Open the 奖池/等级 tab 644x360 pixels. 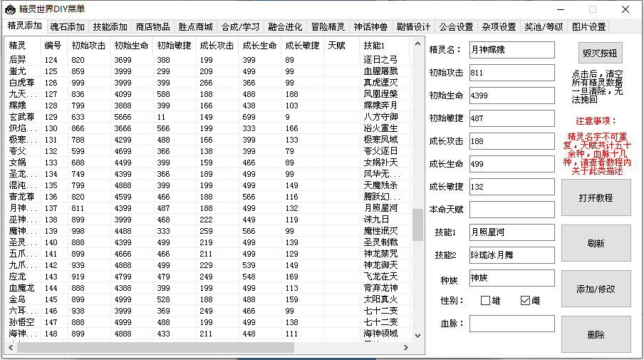click(x=544, y=27)
